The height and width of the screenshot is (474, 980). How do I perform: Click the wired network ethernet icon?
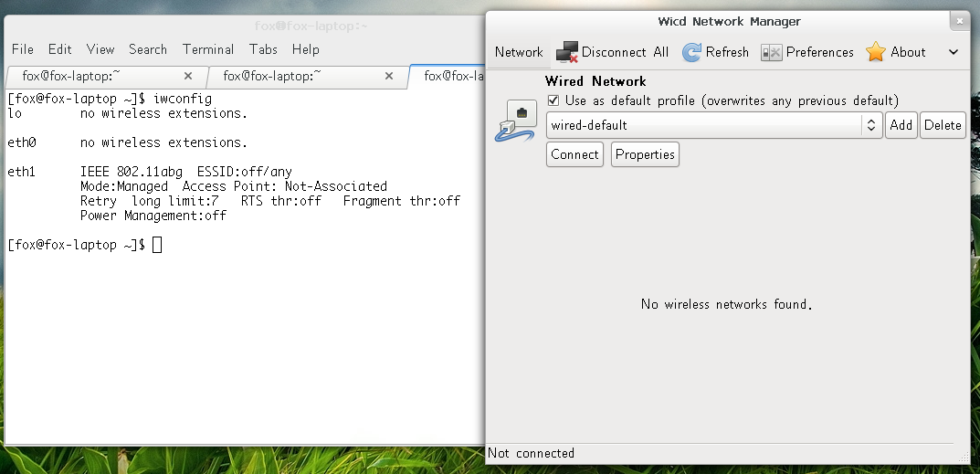tap(518, 121)
